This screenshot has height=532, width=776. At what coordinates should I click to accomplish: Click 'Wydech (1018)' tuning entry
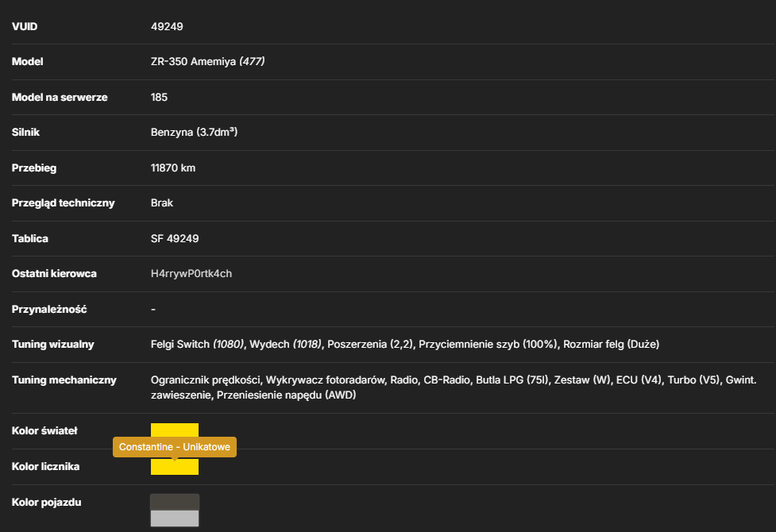286,345
